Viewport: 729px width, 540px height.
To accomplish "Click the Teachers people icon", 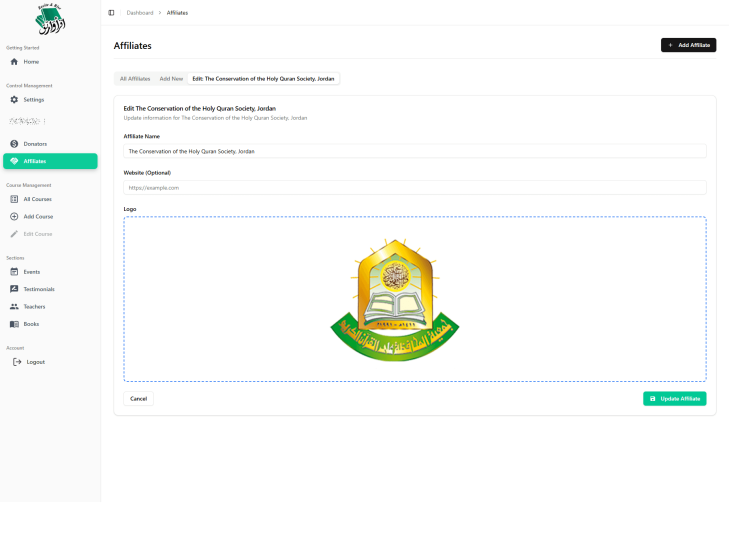I will [x=14, y=307].
